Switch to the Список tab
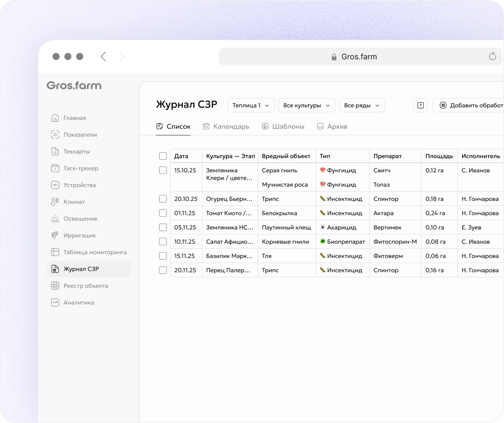504x423 pixels. click(x=173, y=126)
